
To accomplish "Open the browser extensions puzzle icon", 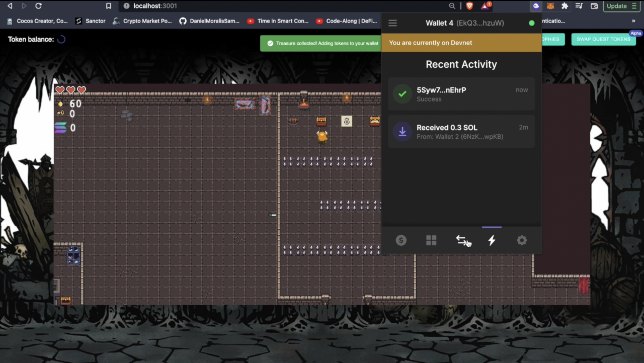I will tap(565, 6).
